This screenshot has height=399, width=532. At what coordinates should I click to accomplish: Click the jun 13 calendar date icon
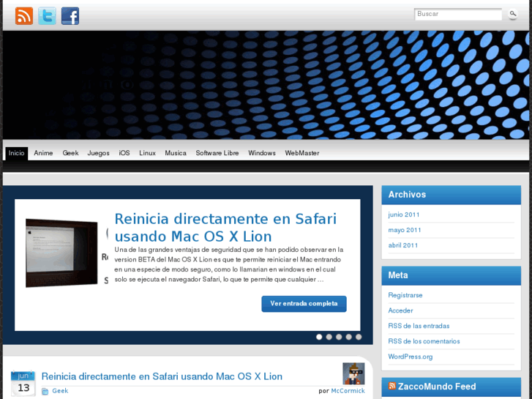[x=23, y=384]
